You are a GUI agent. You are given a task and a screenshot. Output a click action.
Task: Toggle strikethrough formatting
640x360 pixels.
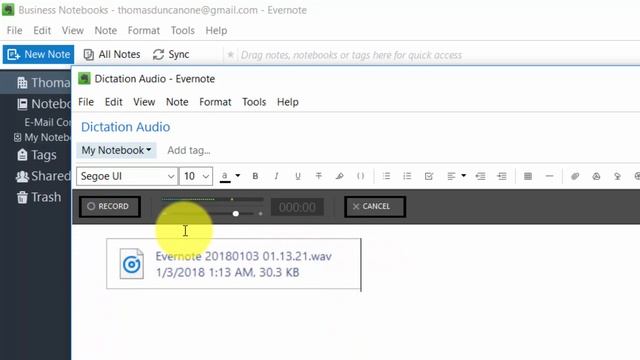319,176
